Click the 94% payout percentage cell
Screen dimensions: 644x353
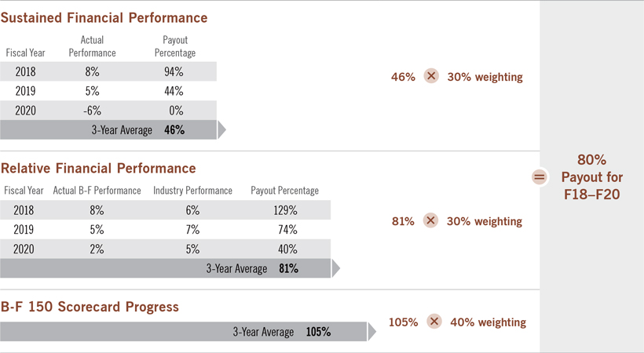(x=174, y=71)
